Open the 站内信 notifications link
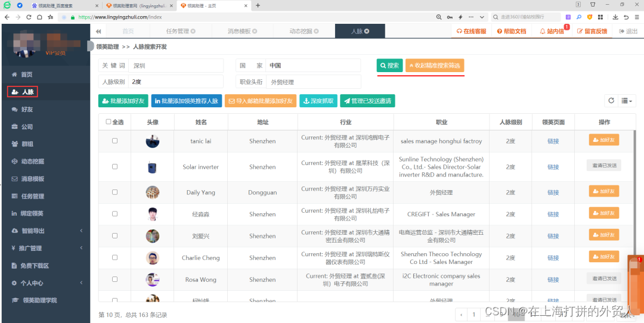This screenshot has height=323, width=644. point(552,31)
